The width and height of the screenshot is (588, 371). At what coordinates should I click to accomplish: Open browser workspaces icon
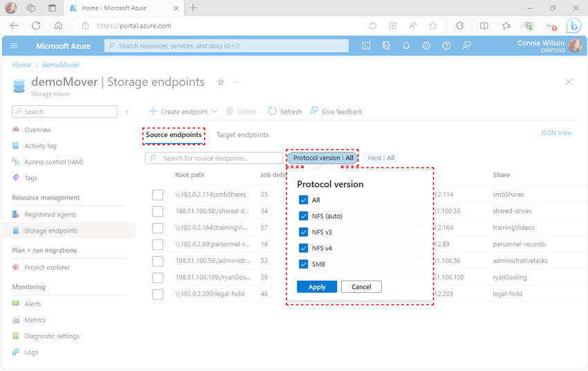[x=31, y=8]
